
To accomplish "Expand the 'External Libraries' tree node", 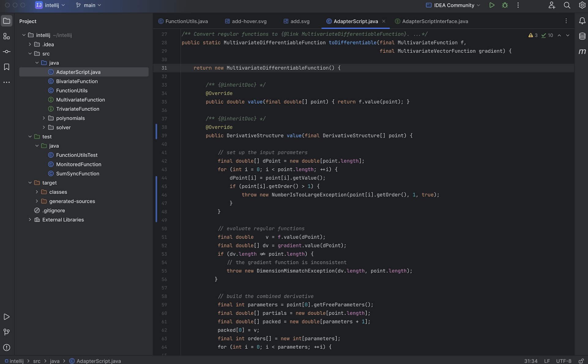I will [x=29, y=219].
